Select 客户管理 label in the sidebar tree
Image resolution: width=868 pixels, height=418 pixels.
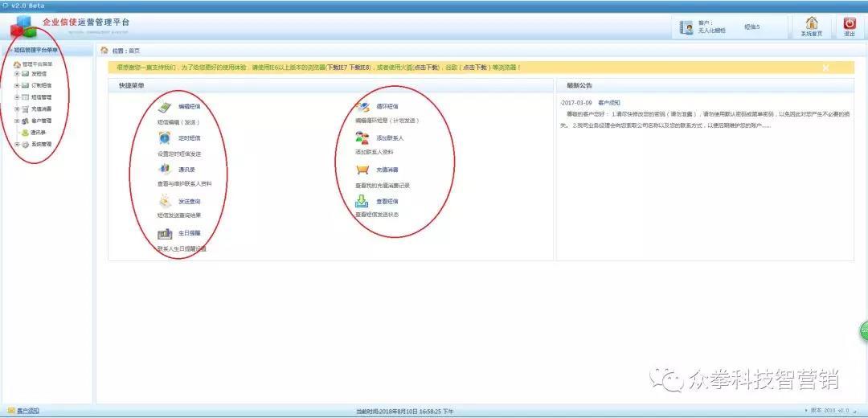click(x=41, y=121)
